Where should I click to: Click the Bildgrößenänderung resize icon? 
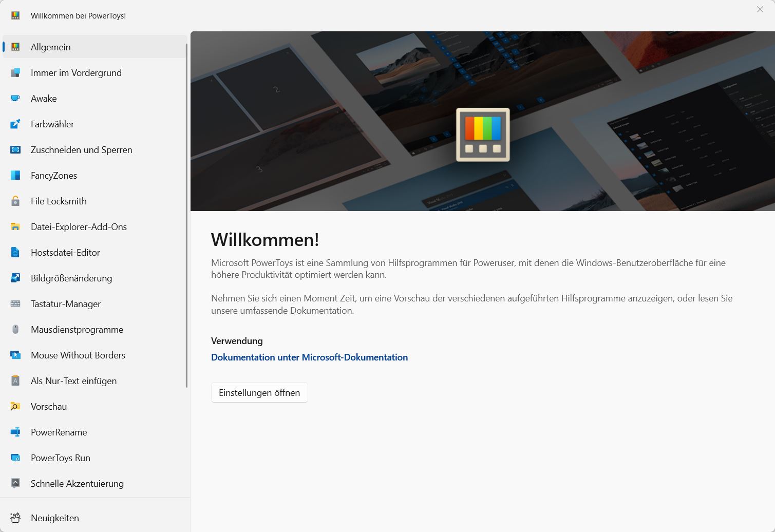(x=15, y=278)
